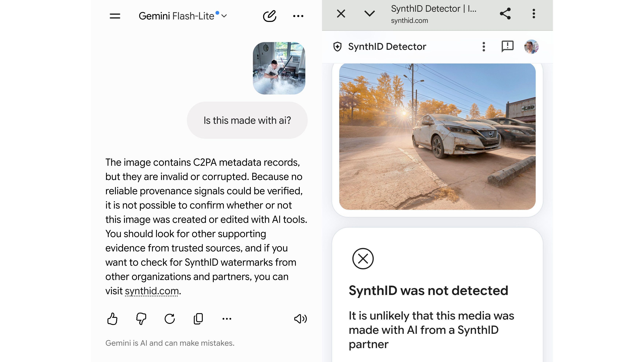Collapse the in-app browser with chevron
Screen dimensions: 644x362
click(369, 14)
